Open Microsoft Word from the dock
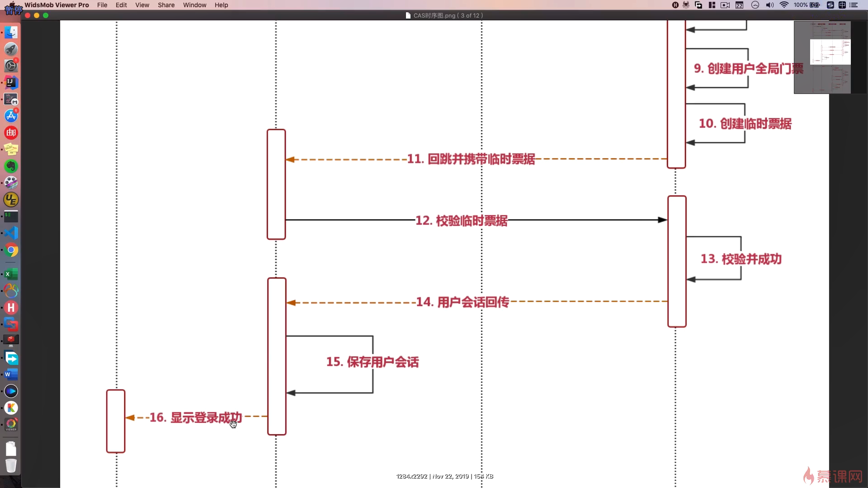 pyautogui.click(x=11, y=374)
